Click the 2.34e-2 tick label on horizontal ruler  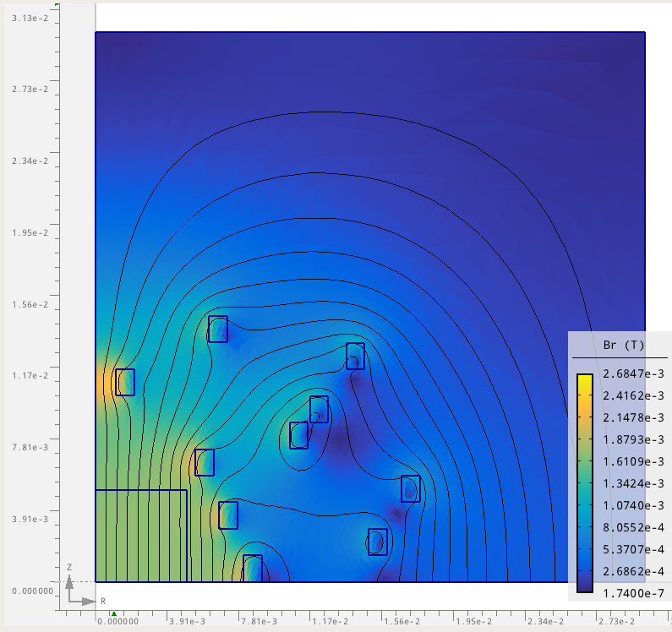click(x=545, y=622)
